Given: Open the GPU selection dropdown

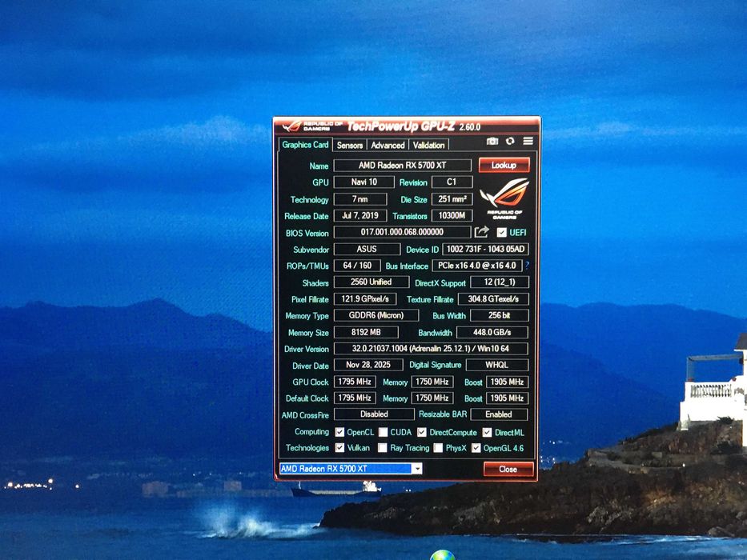Looking at the screenshot, I should tap(417, 469).
